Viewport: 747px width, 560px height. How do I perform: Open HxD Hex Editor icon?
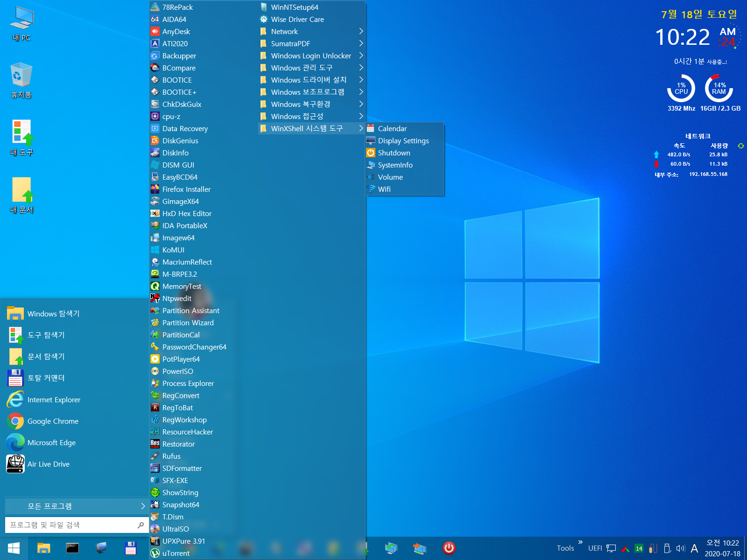(x=155, y=213)
